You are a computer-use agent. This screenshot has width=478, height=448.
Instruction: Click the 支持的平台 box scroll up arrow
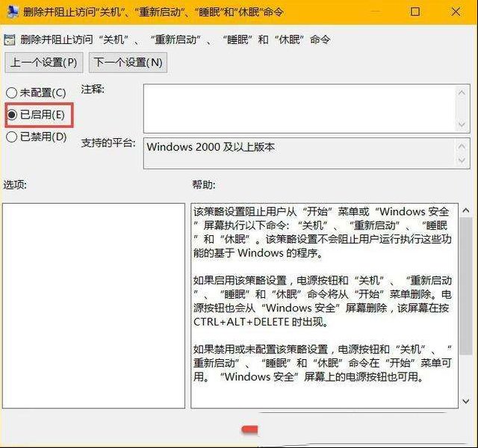click(x=462, y=147)
